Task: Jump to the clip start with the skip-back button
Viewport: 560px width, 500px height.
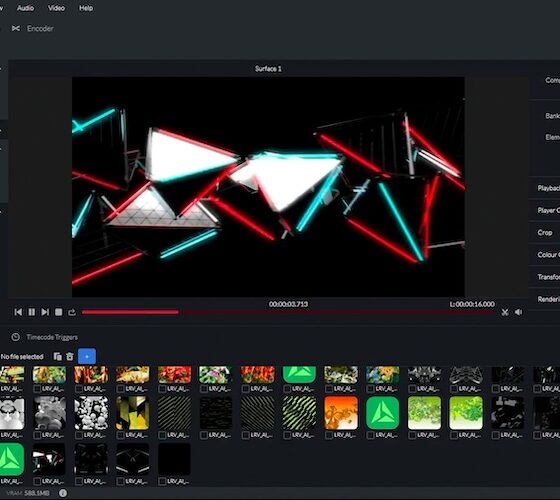Action: click(18, 312)
